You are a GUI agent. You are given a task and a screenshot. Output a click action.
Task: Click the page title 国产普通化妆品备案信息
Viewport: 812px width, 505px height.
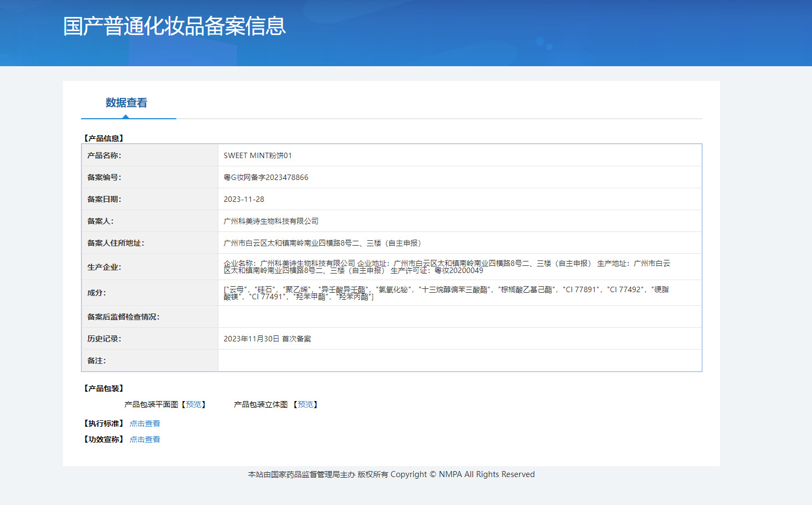(175, 26)
